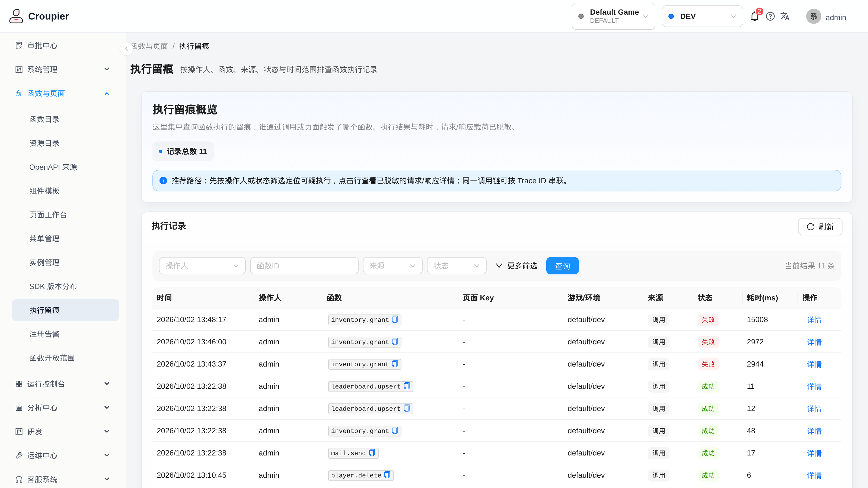Open the 状态 filter dropdown
This screenshot has width=868, height=488.
(x=457, y=266)
